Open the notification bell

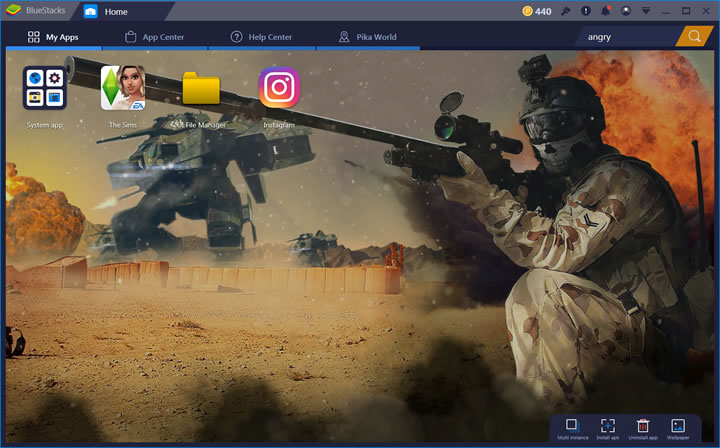606,11
